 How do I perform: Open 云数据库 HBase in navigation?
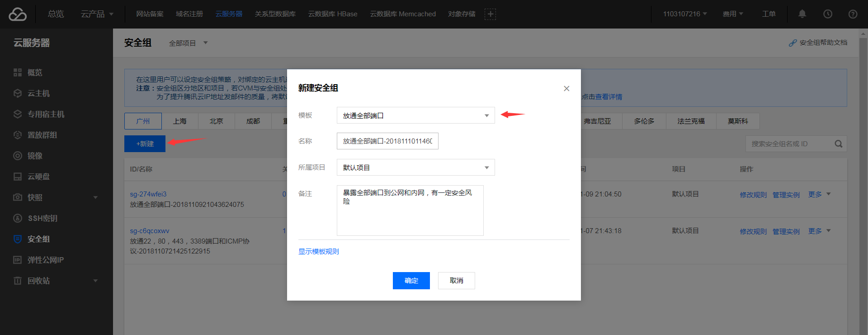click(333, 14)
